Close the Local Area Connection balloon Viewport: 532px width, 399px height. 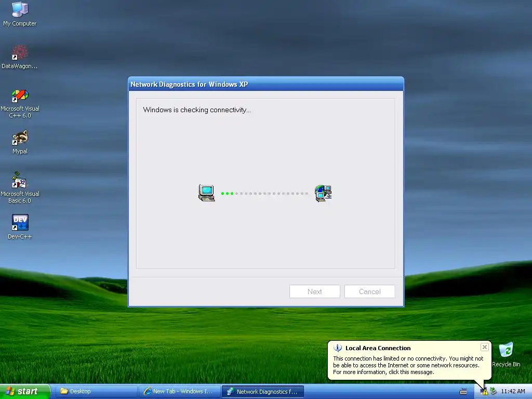[485, 347]
